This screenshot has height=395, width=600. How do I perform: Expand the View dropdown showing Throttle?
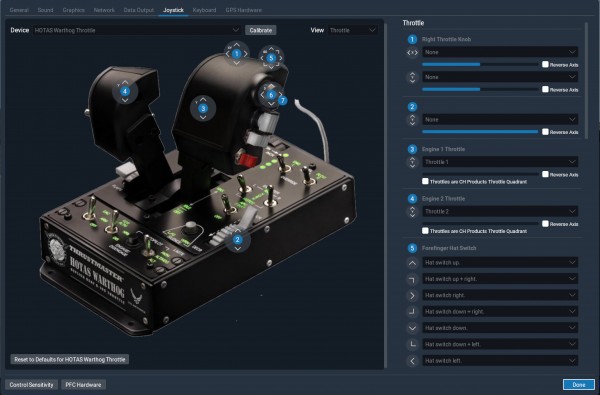352,30
